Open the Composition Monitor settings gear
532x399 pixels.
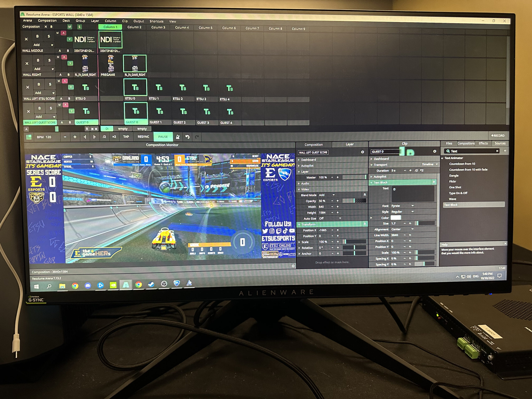(x=293, y=266)
